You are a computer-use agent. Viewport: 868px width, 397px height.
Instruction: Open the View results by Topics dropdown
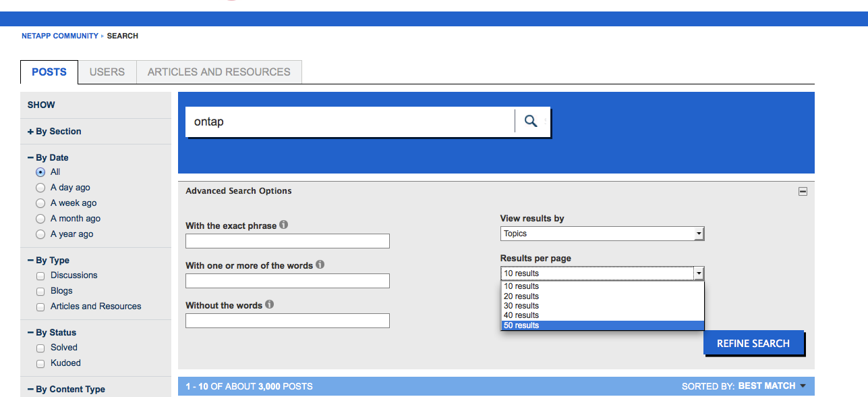pos(602,234)
